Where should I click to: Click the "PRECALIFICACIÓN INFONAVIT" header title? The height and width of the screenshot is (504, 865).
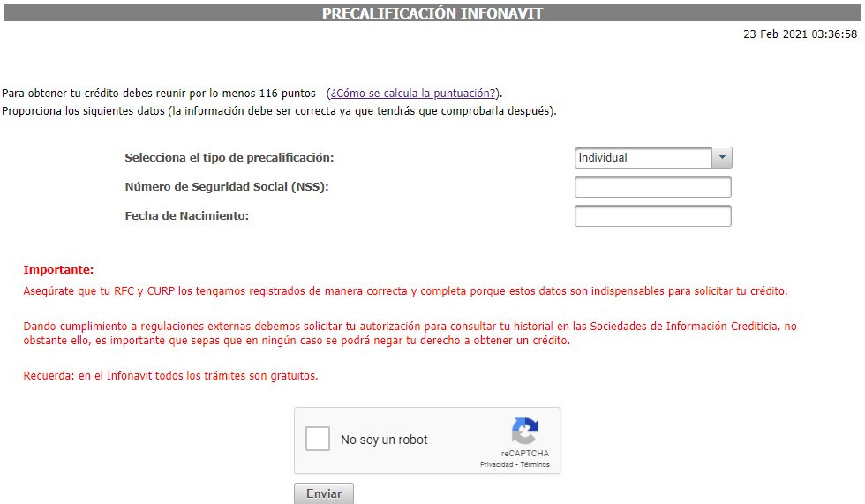coord(432,13)
